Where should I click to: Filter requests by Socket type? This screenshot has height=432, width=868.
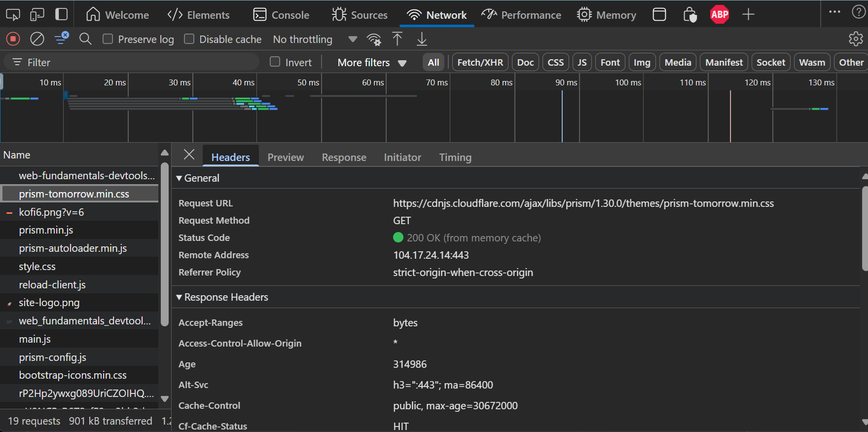(771, 62)
